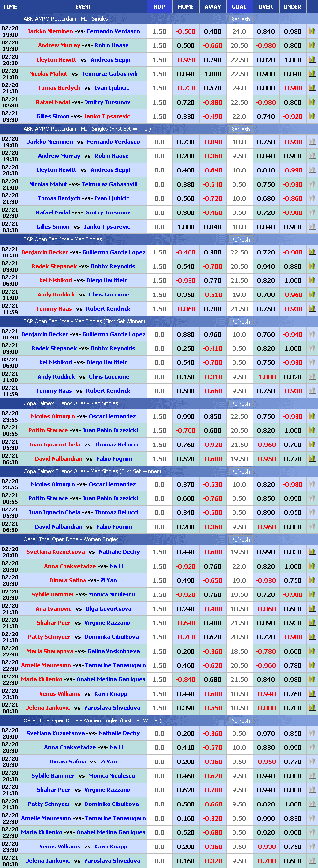Click chart icon for Benjamin Becker handicap 1.50 row
Viewport: 318px width, 868px height.
[x=312, y=252]
